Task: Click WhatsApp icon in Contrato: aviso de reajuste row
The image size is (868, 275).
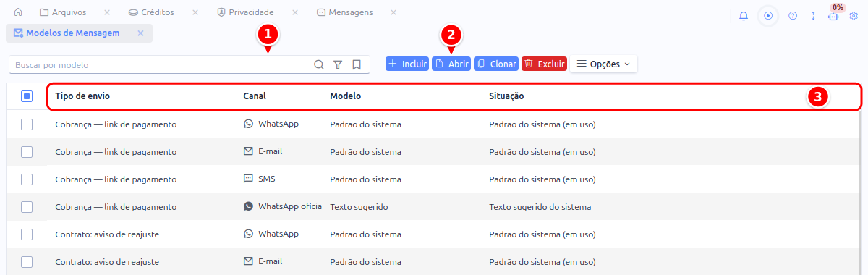Action: 249,234
